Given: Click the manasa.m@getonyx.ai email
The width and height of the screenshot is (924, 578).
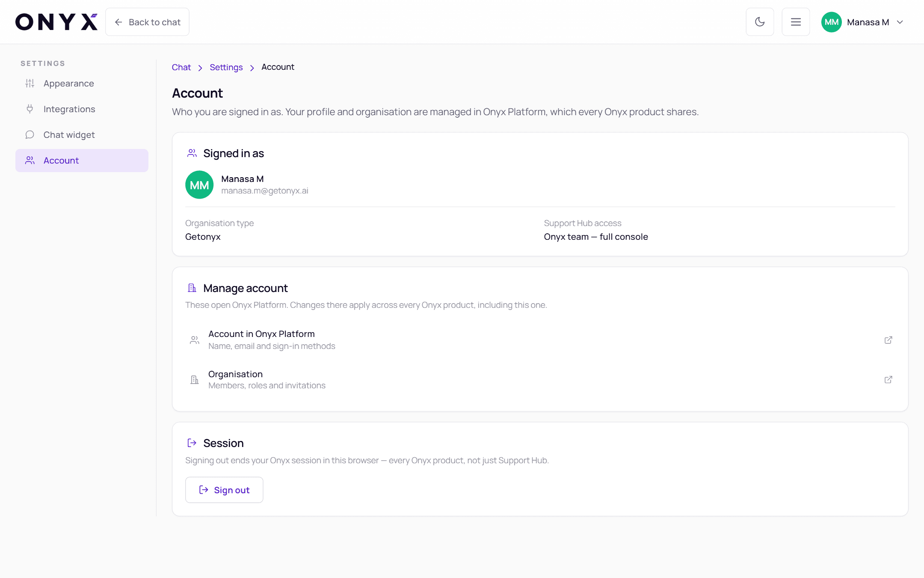Looking at the screenshot, I should coord(264,191).
